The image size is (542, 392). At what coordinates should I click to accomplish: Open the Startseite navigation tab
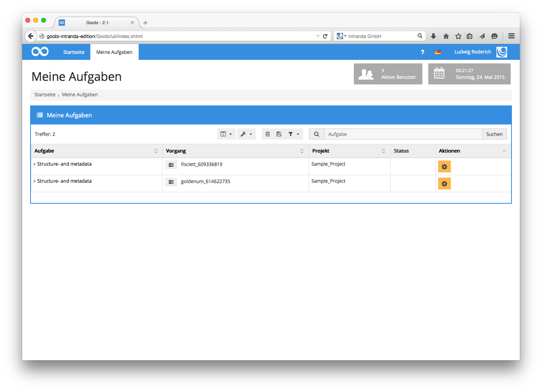click(74, 52)
